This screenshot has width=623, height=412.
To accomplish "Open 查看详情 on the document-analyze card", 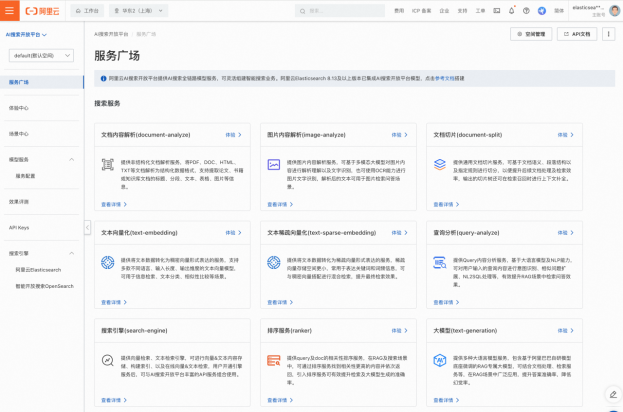I will (114, 205).
